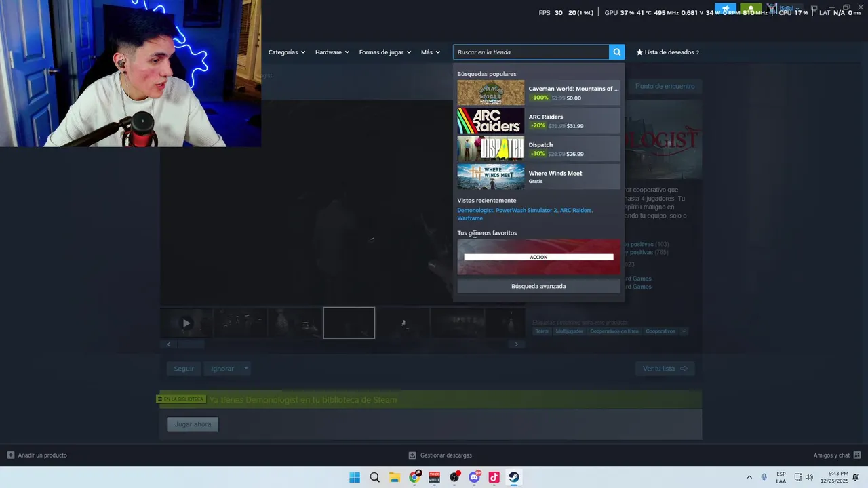Click the thumbnail strip scrollbar handle
The height and width of the screenshot is (488, 868).
point(191,344)
